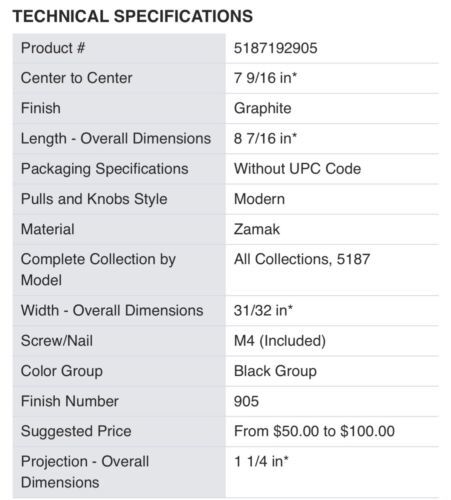The image size is (451, 500).
Task: Click the 1 1/4 in projection value
Action: [x=261, y=461]
